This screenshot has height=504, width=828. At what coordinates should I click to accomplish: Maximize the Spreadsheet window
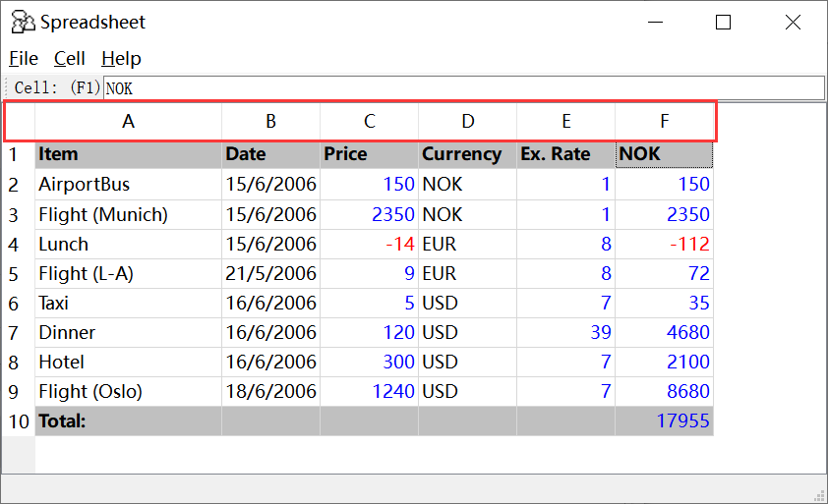click(x=723, y=23)
